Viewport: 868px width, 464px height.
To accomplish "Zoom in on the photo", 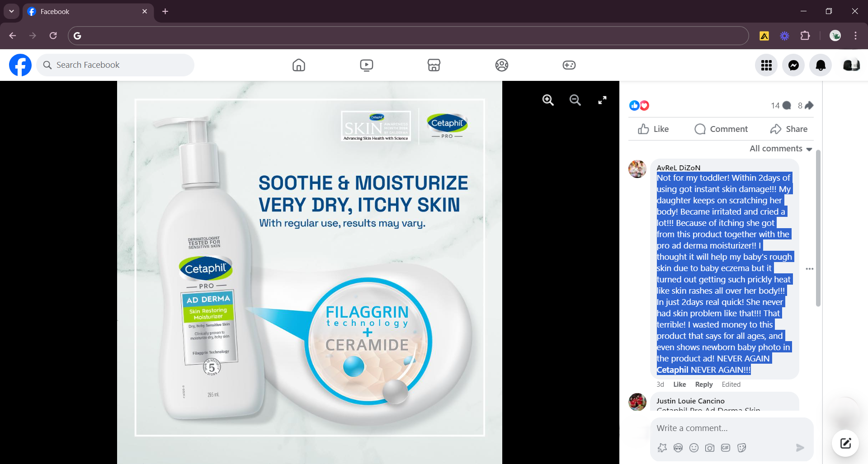I will 548,100.
